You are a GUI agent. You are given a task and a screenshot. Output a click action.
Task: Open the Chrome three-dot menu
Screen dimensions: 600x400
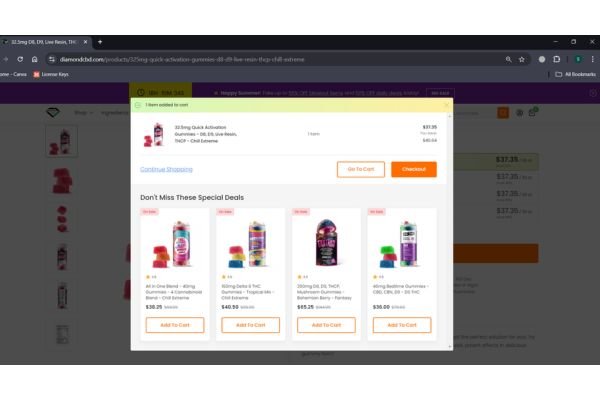593,59
